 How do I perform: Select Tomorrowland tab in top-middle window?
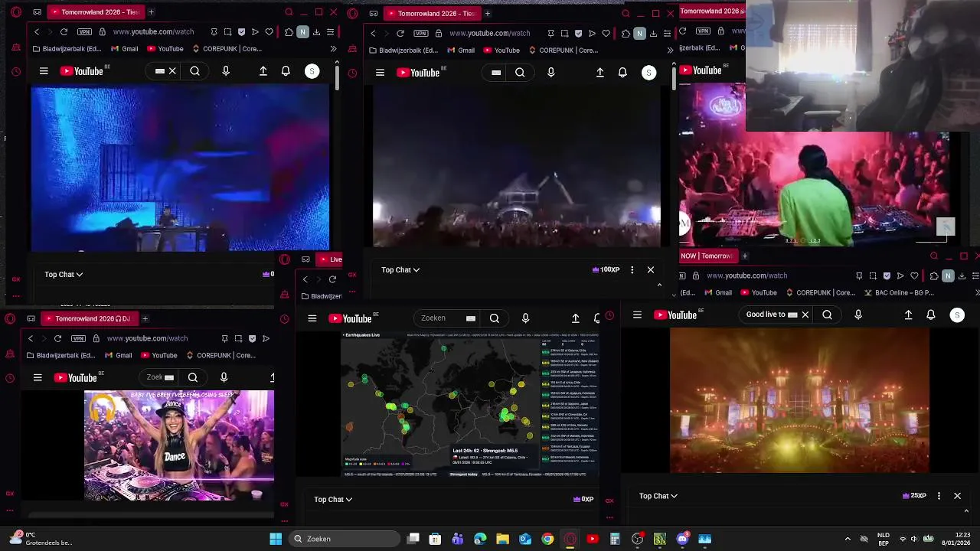431,13
